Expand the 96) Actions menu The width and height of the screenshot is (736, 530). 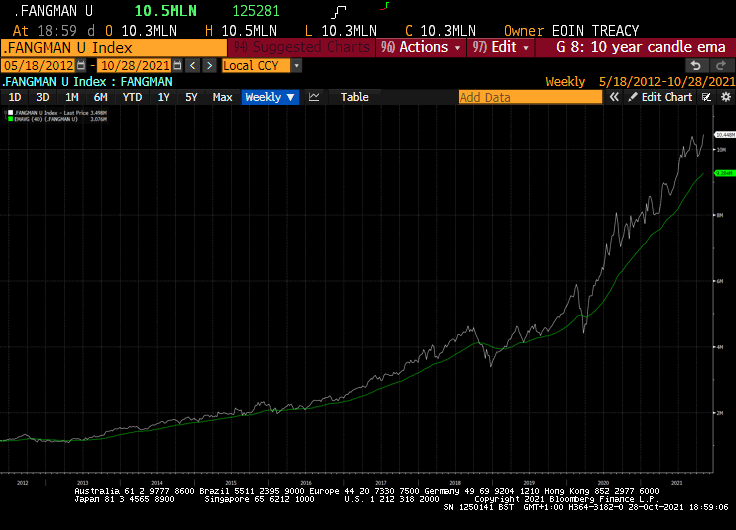pos(421,47)
